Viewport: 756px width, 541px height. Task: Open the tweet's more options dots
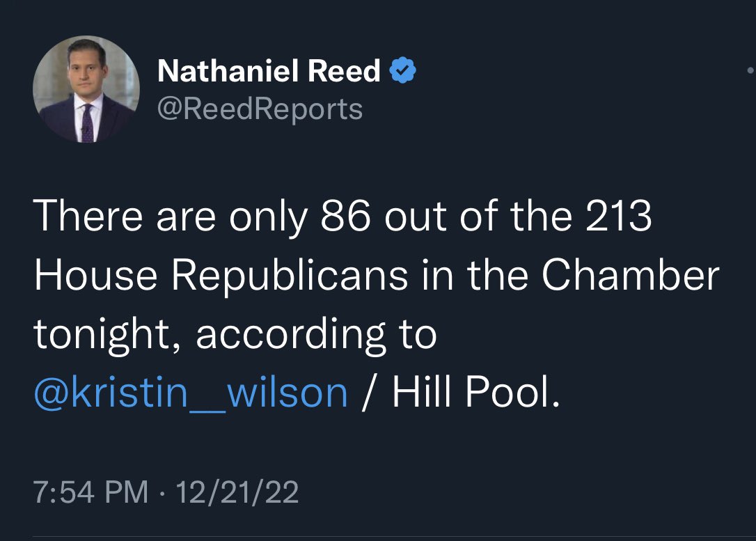(750, 70)
